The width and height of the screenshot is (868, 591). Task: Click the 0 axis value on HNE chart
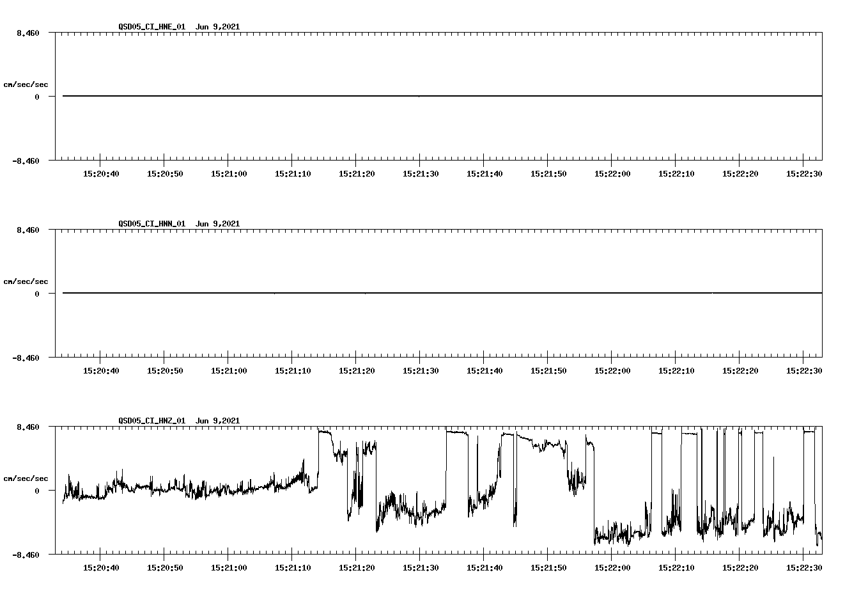(37, 97)
